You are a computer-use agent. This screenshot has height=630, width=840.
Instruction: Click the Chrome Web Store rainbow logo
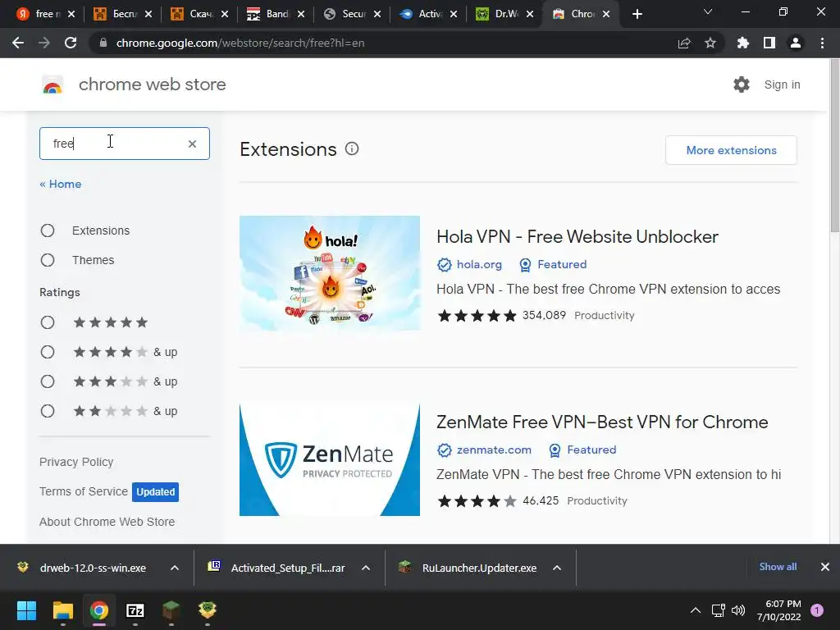[x=52, y=84]
